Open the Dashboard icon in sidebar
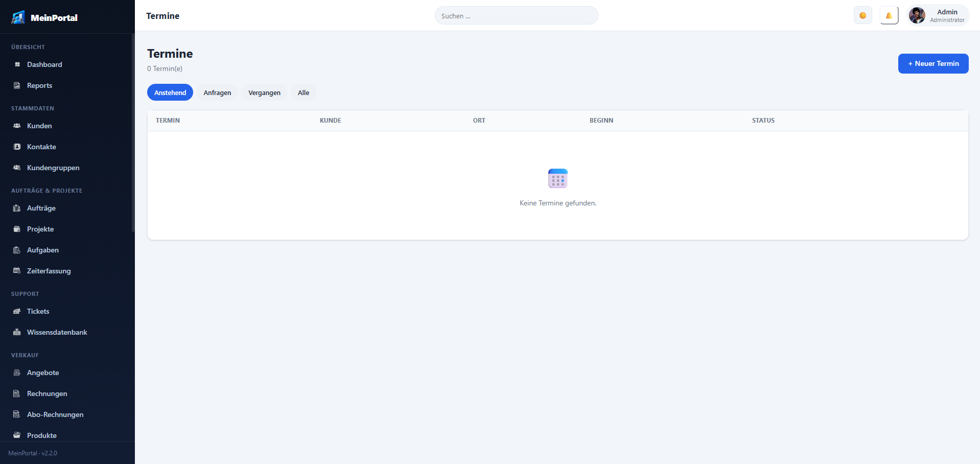Screen dimensions: 980x464 pos(17,64)
